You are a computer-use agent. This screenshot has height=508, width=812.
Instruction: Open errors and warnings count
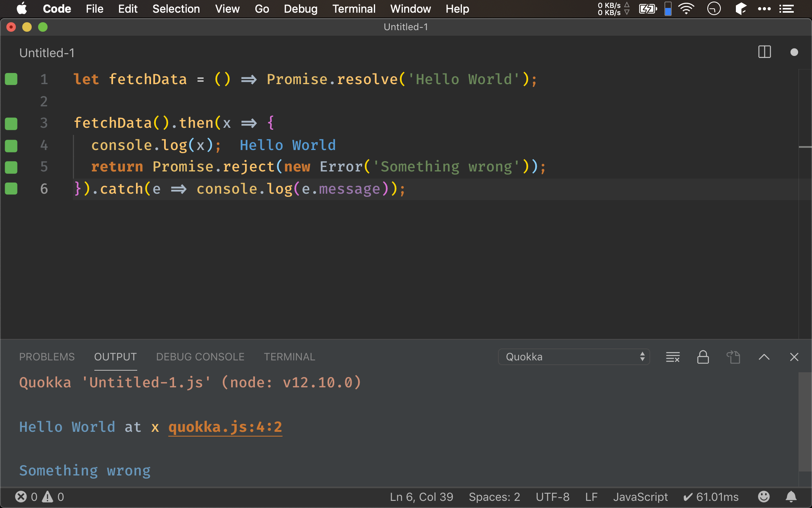point(39,496)
